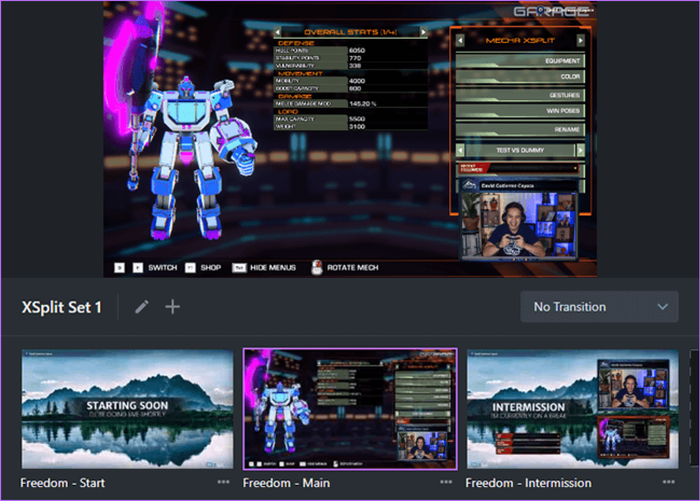
Task: Open the Color menu in preview
Action: (520, 77)
